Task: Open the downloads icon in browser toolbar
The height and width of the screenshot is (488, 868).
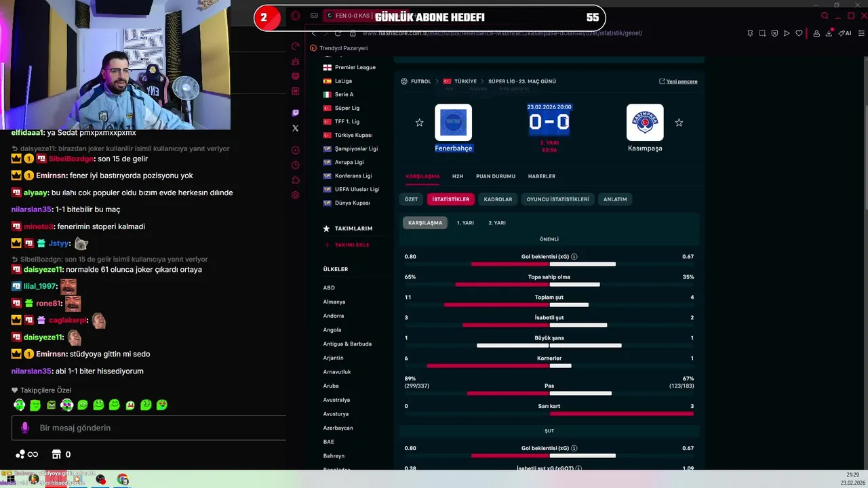Action: [x=829, y=33]
